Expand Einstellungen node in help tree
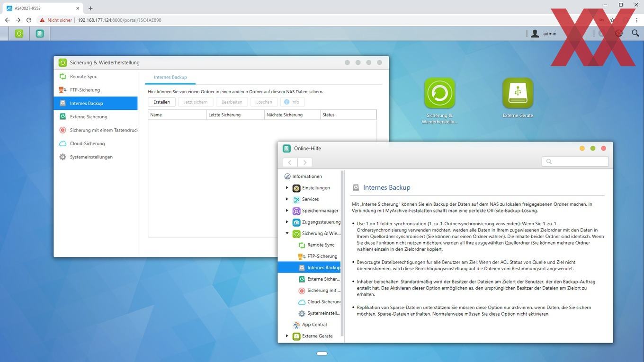 [x=287, y=187]
